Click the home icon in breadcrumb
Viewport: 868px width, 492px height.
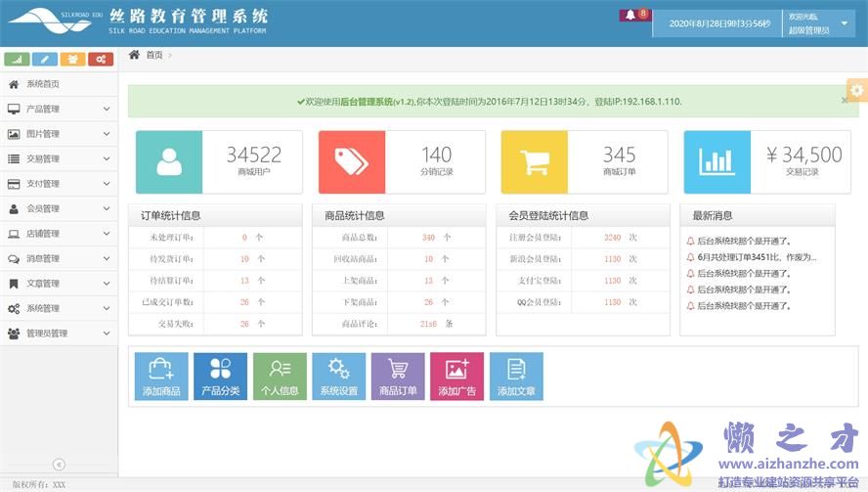pos(134,55)
